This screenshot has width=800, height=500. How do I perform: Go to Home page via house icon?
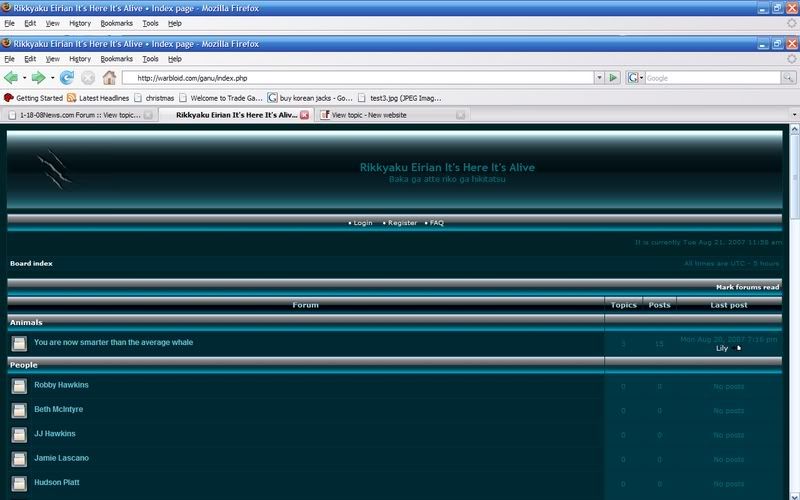[109, 78]
